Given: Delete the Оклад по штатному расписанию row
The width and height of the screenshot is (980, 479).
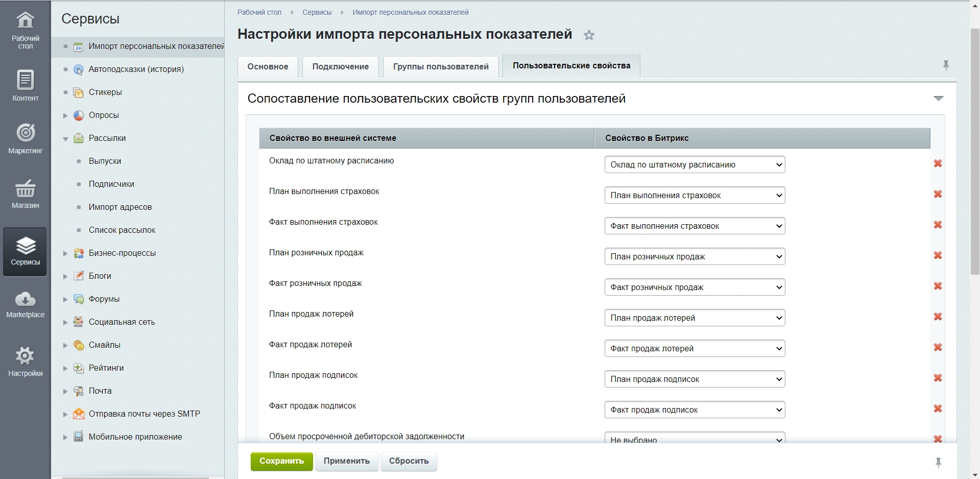Looking at the screenshot, I should click(938, 163).
